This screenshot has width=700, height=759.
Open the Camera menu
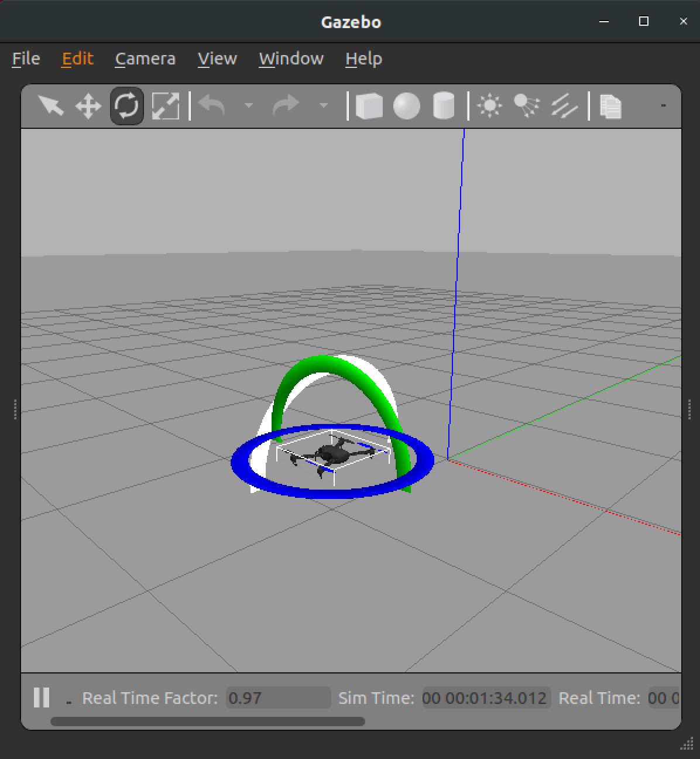(x=145, y=59)
